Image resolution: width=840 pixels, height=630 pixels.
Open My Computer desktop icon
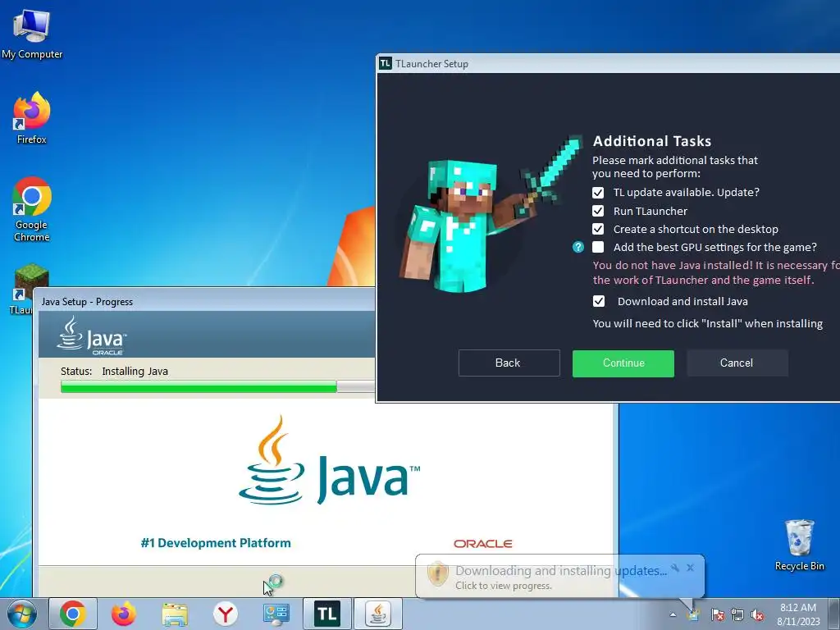coord(32,34)
